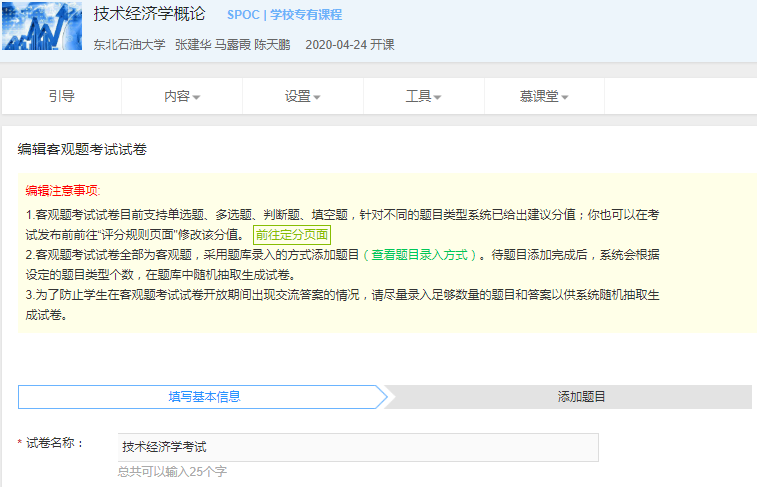Switch to the 添加题目 step
Screen dimensions: 757x487
click(581, 396)
